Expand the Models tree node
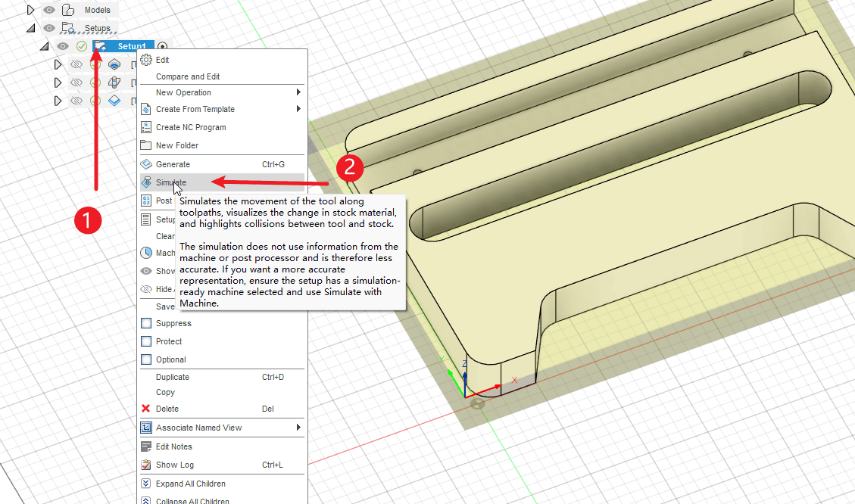This screenshot has height=504, width=855. pos(31,10)
